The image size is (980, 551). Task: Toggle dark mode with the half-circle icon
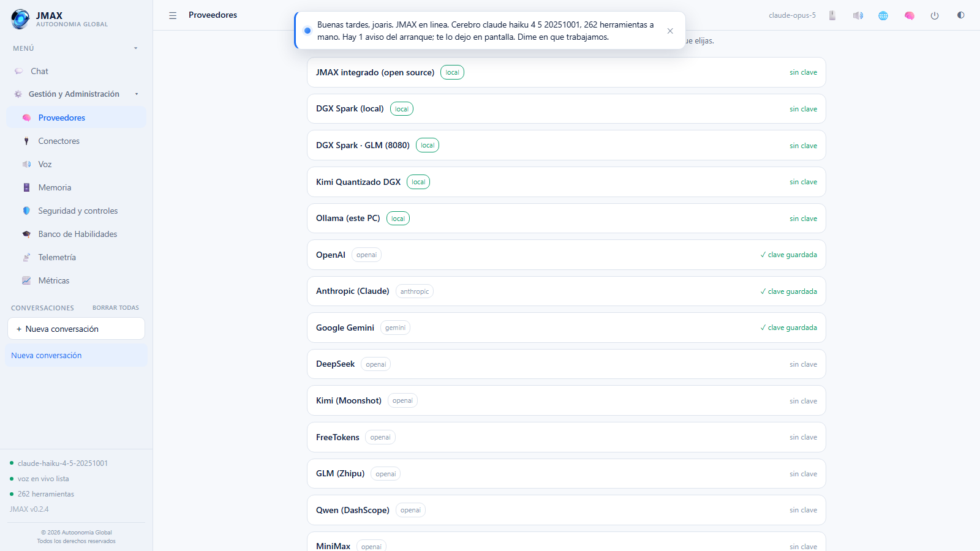960,15
